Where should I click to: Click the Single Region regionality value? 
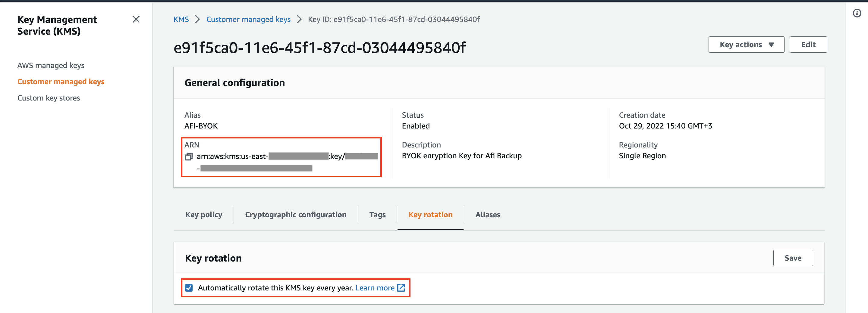[642, 156]
